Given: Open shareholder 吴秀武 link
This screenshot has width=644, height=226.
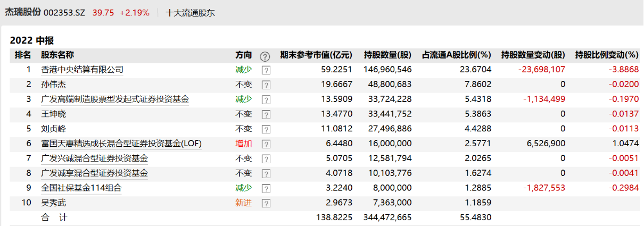Looking at the screenshot, I should [53, 203].
